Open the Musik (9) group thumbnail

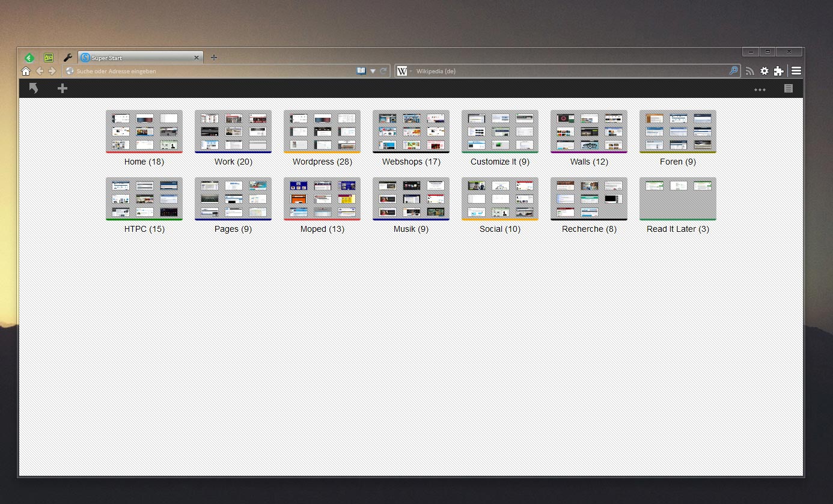pyautogui.click(x=411, y=198)
